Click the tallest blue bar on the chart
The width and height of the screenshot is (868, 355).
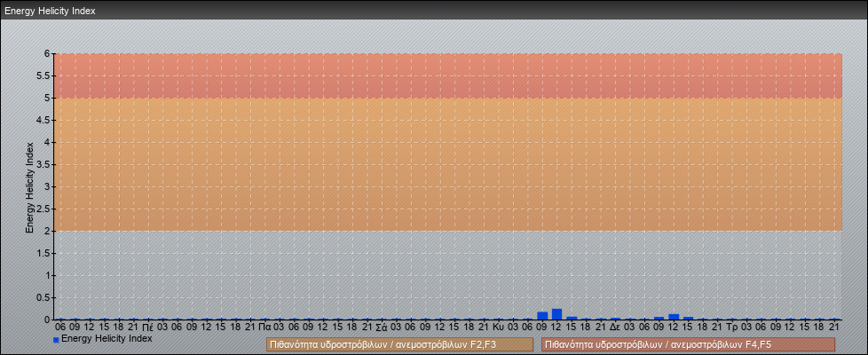(x=556, y=314)
